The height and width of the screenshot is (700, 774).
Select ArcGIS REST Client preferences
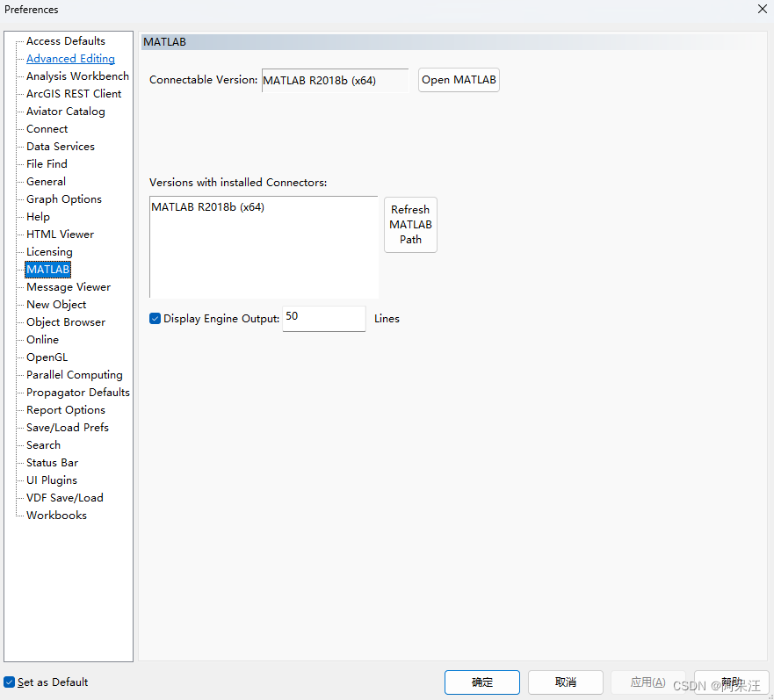(x=74, y=94)
